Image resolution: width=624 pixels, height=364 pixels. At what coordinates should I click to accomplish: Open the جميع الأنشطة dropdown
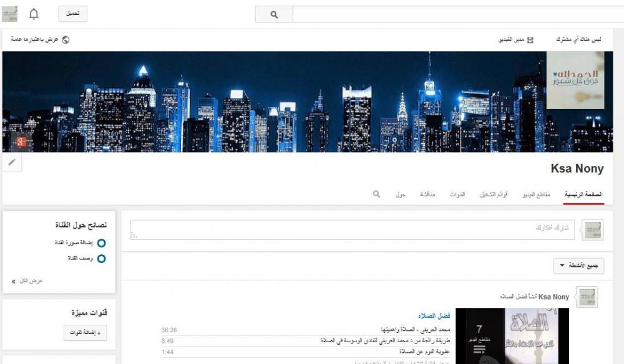(578, 266)
